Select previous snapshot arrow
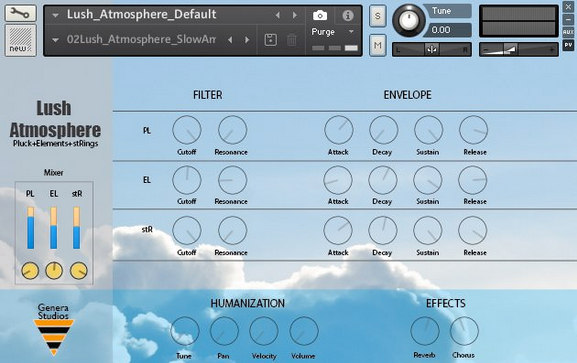The image size is (577, 363). click(x=230, y=40)
